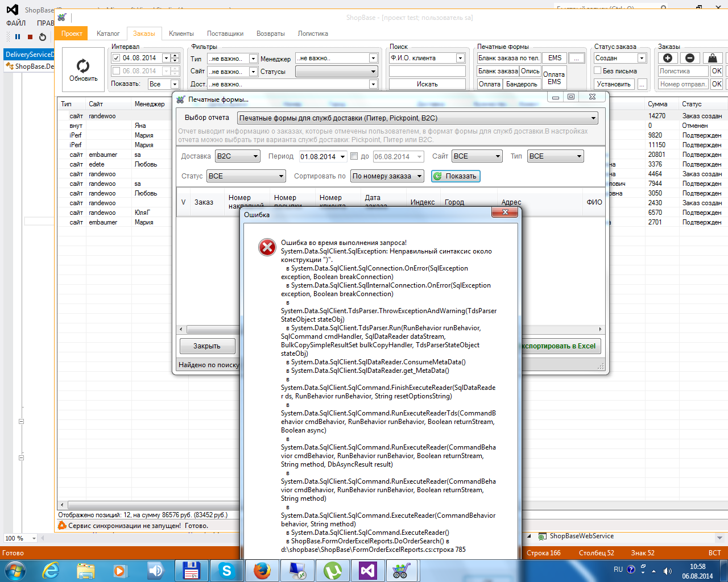This screenshot has height=582, width=728.
Task: Open the Windows Start menu
Action: click(x=15, y=570)
